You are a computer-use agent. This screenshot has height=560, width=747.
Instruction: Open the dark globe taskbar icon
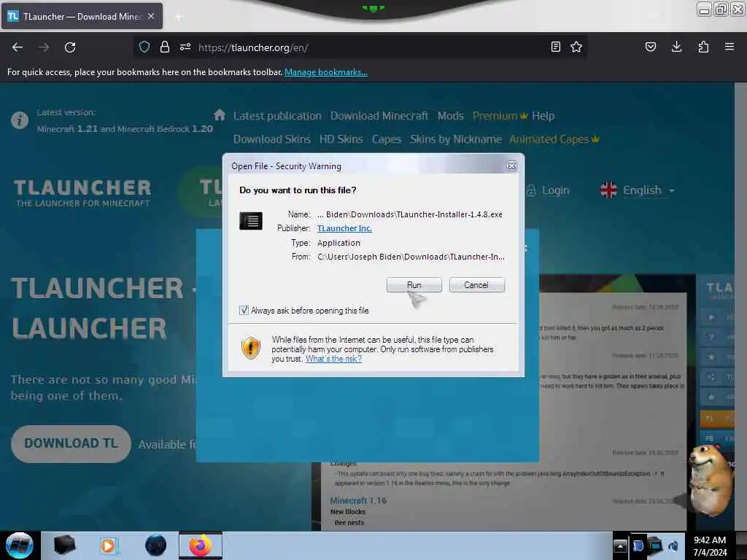pos(156,545)
